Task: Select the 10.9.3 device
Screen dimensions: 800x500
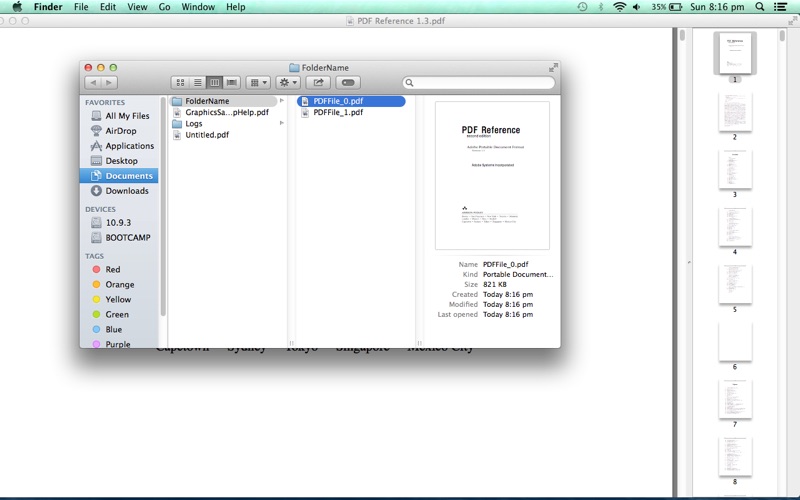Action: click(x=120, y=222)
